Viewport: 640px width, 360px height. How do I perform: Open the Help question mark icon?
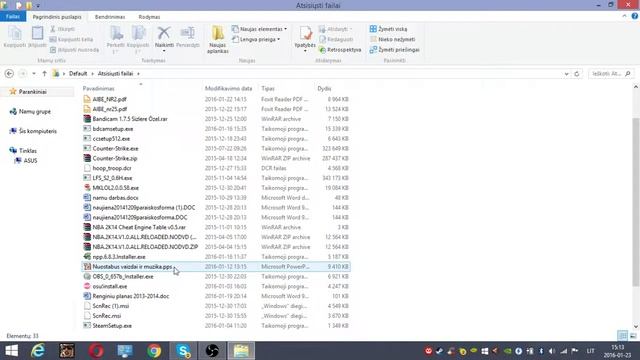pyautogui.click(x=635, y=16)
